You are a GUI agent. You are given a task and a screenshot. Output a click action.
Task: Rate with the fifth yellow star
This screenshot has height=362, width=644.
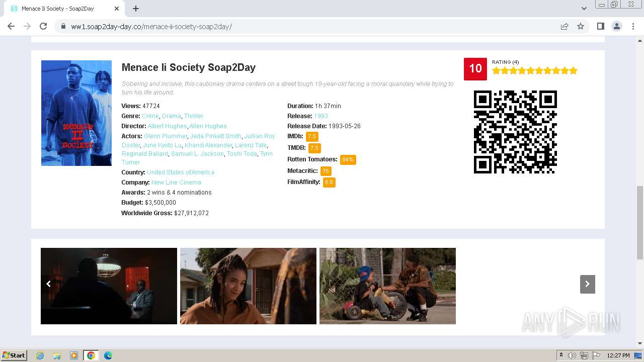click(530, 70)
